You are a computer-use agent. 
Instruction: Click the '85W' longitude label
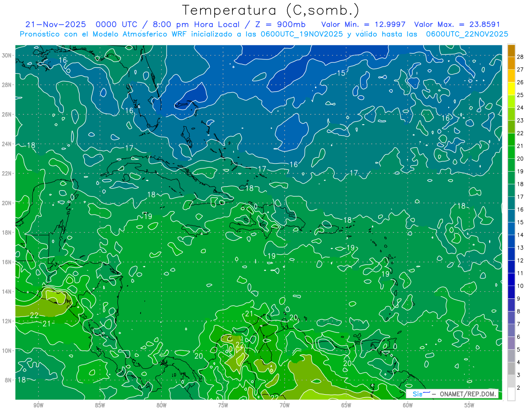(100, 405)
